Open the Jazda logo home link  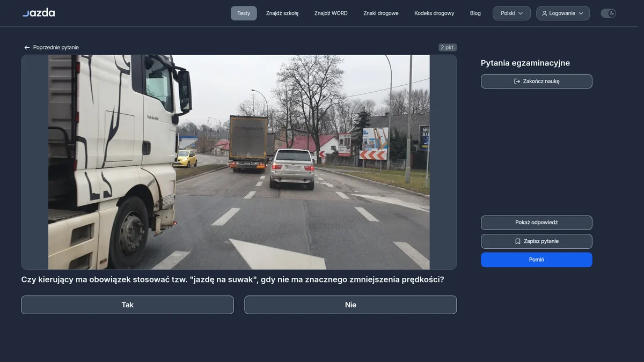click(x=39, y=13)
